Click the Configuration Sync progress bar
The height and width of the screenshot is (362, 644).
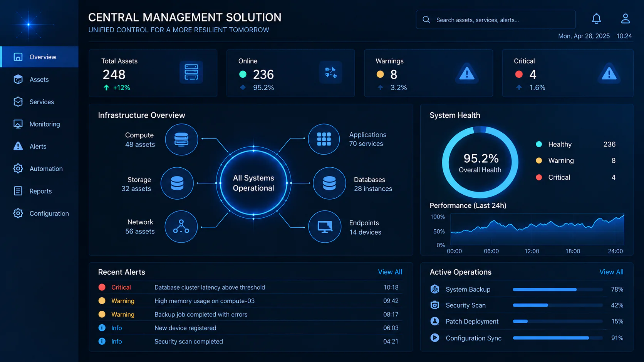click(x=558, y=338)
